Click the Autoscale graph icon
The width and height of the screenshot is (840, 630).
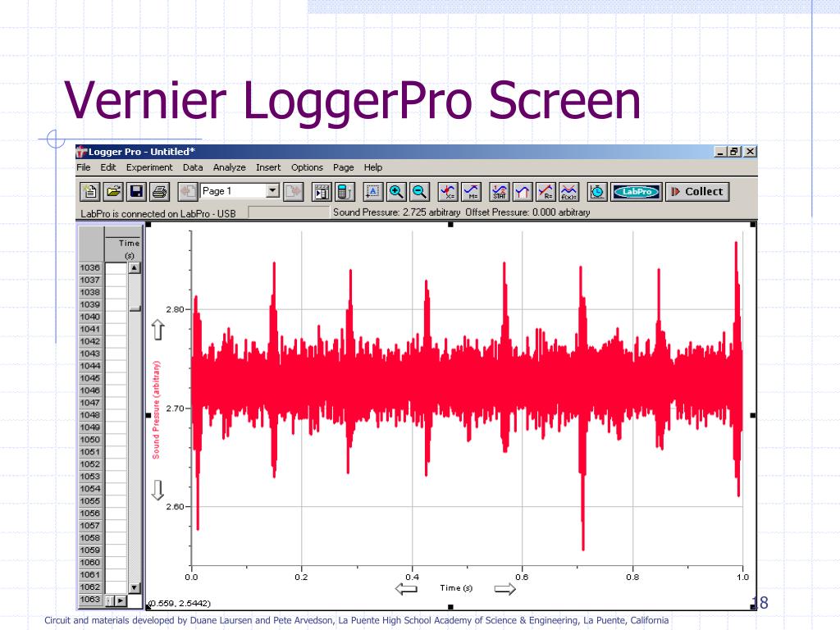coord(373,192)
